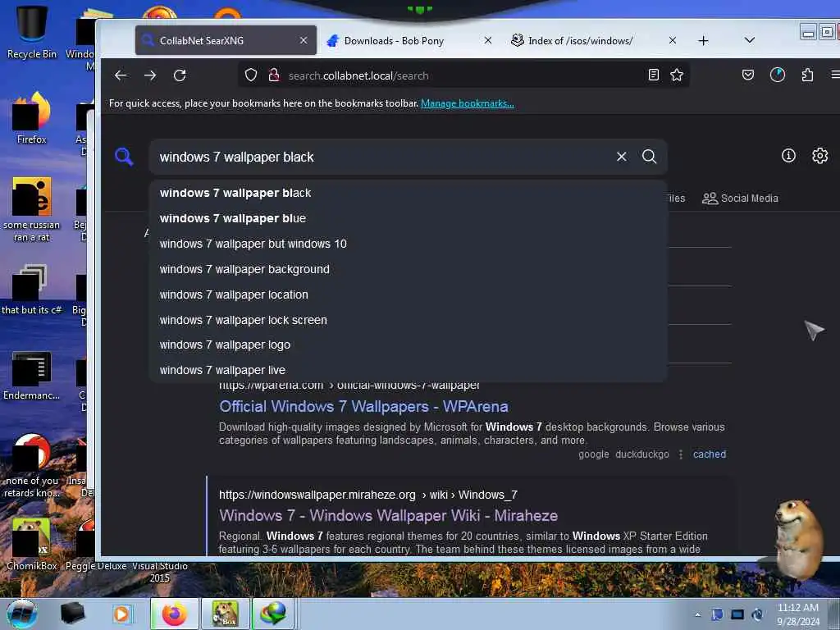Image resolution: width=840 pixels, height=630 pixels.
Task: Submit search with the magnifier button
Action: click(x=650, y=157)
